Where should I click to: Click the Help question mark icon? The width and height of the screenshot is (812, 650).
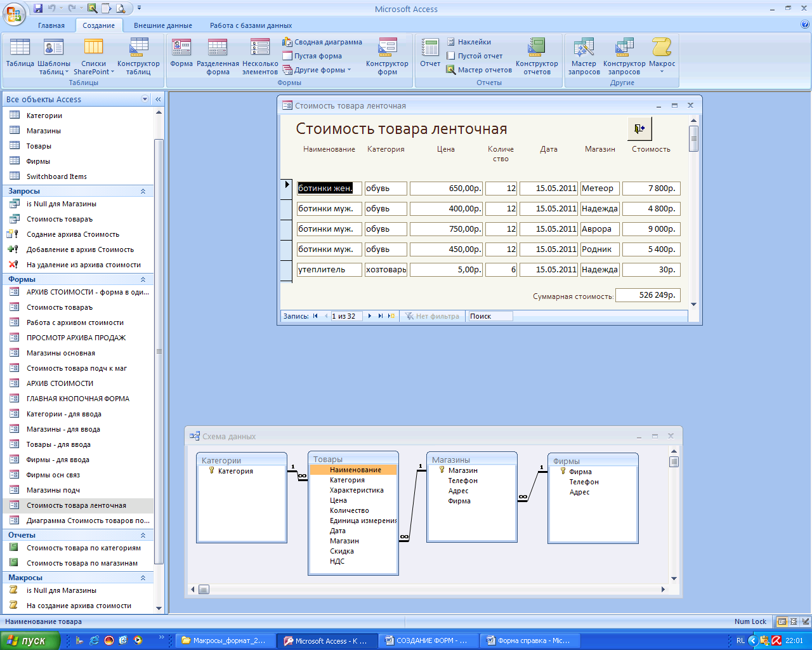(805, 25)
